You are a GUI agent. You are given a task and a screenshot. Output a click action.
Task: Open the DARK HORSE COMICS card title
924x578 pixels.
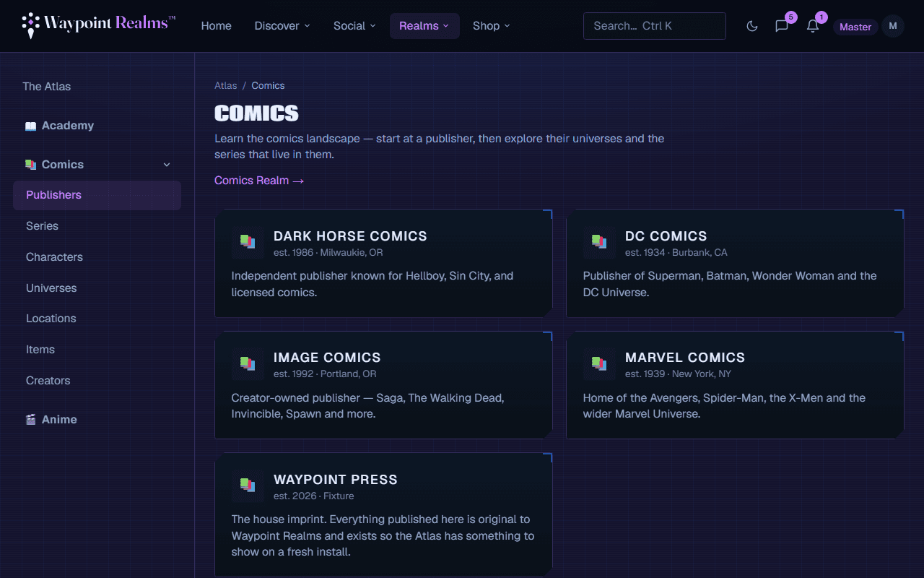(350, 236)
